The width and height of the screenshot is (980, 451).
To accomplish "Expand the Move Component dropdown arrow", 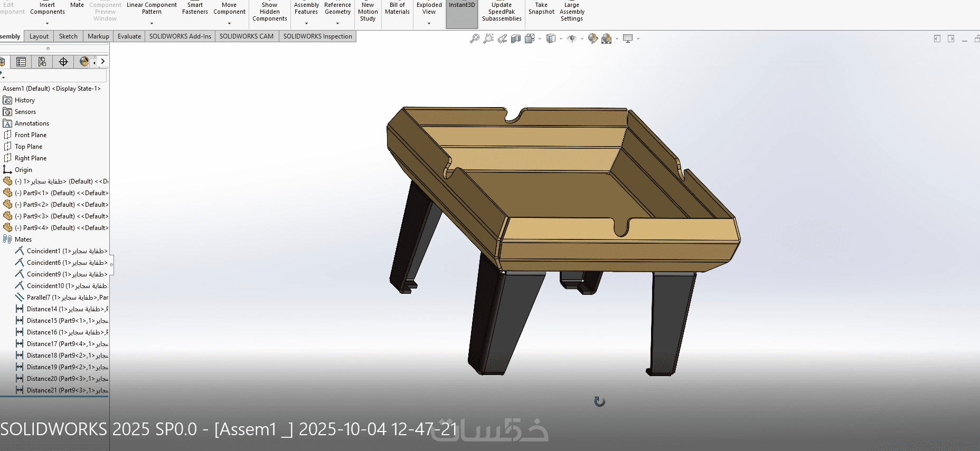I will (229, 24).
